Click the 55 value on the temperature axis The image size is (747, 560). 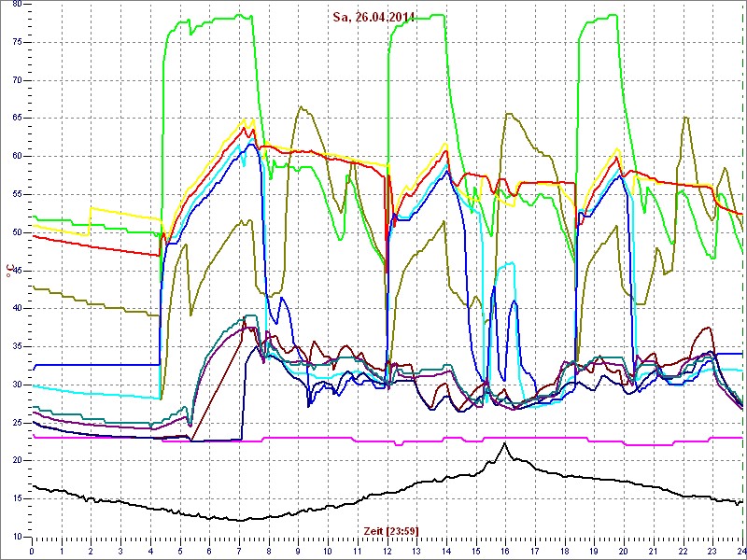tap(17, 194)
